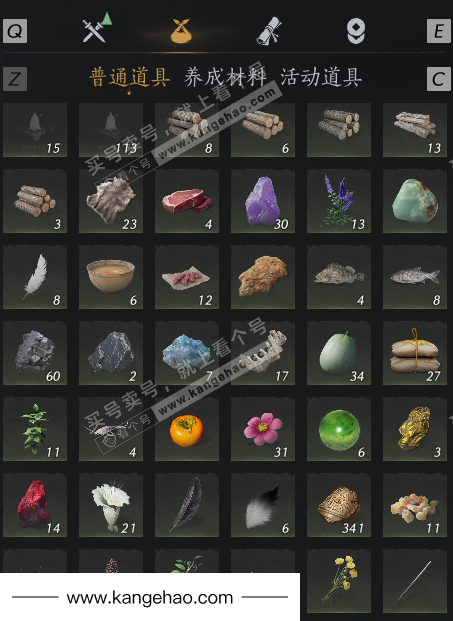Select the golden pouch bag category

tap(181, 31)
